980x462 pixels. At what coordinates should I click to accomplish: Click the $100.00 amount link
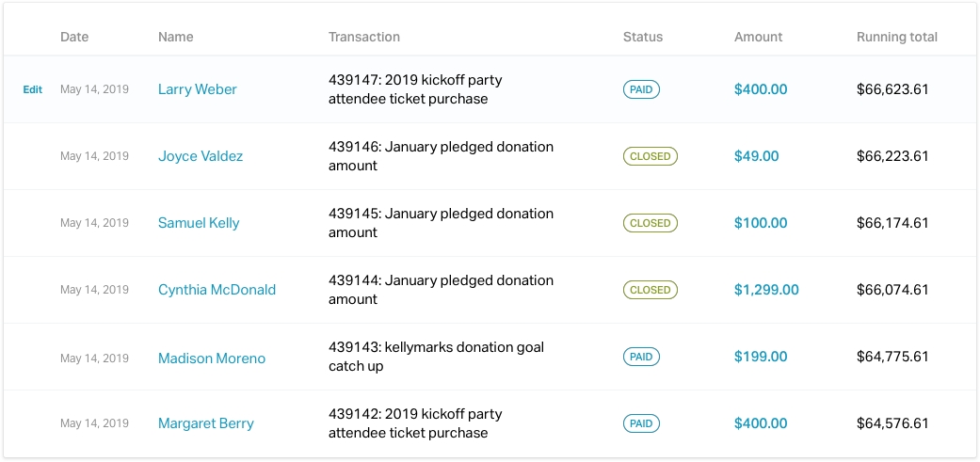click(761, 223)
